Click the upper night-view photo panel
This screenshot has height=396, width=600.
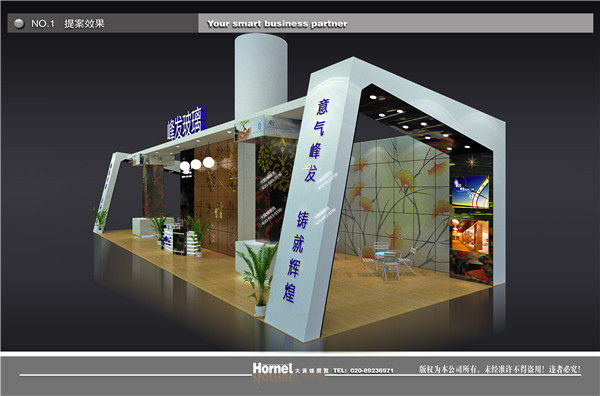point(471,192)
